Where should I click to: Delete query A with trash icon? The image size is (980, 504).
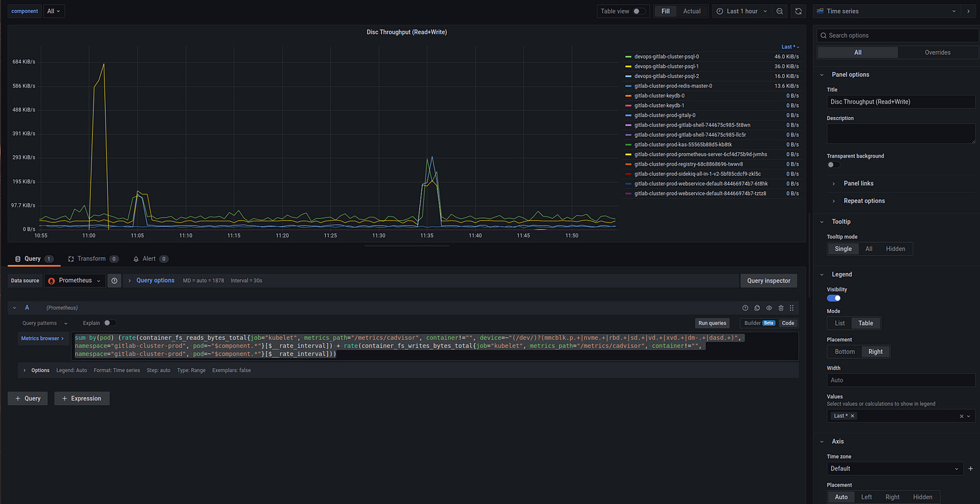[x=781, y=308]
